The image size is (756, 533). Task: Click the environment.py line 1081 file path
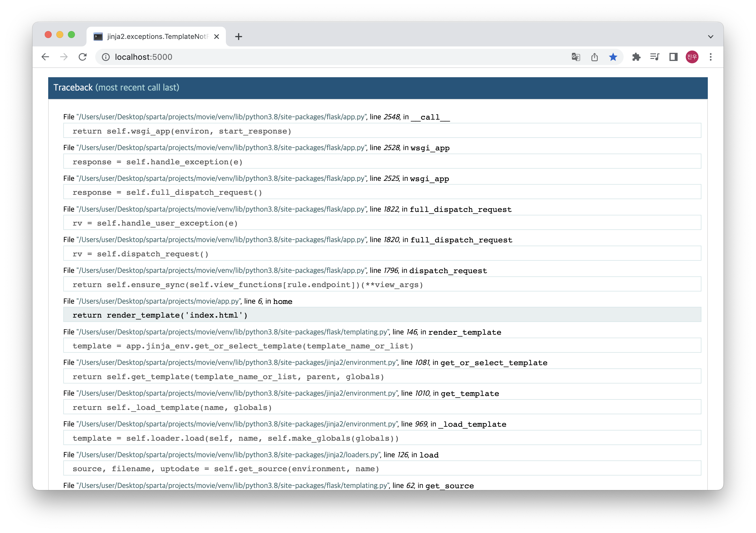pos(237,363)
